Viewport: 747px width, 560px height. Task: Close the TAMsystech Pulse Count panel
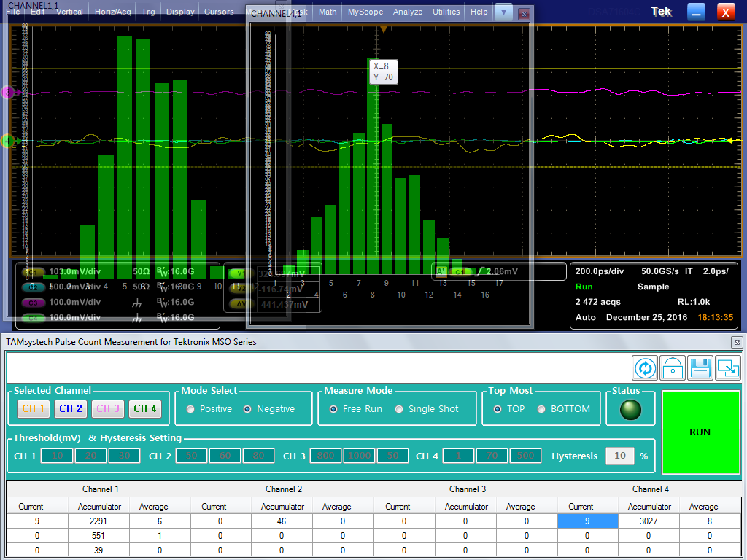click(x=737, y=342)
